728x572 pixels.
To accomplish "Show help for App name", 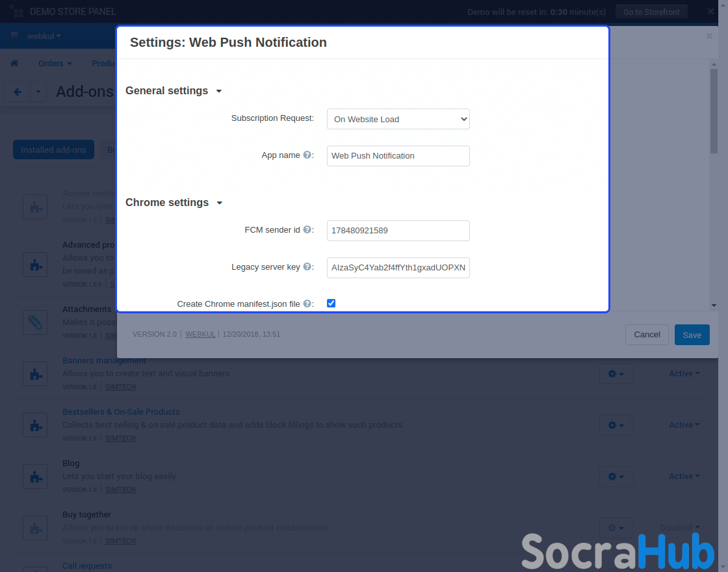I will 307,155.
